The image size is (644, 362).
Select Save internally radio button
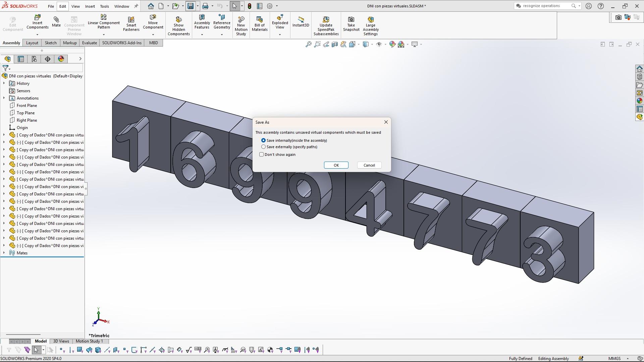click(263, 140)
